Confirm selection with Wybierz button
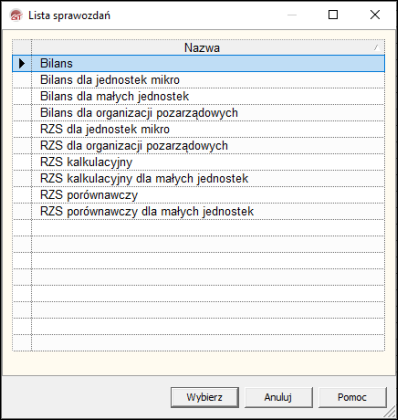Screen dimensions: 398x420 click(205, 397)
